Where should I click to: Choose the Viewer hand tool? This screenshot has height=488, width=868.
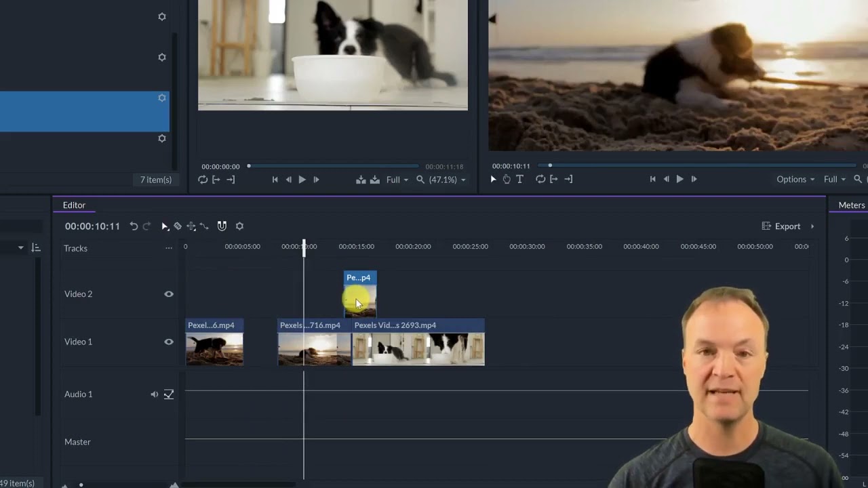click(x=507, y=179)
